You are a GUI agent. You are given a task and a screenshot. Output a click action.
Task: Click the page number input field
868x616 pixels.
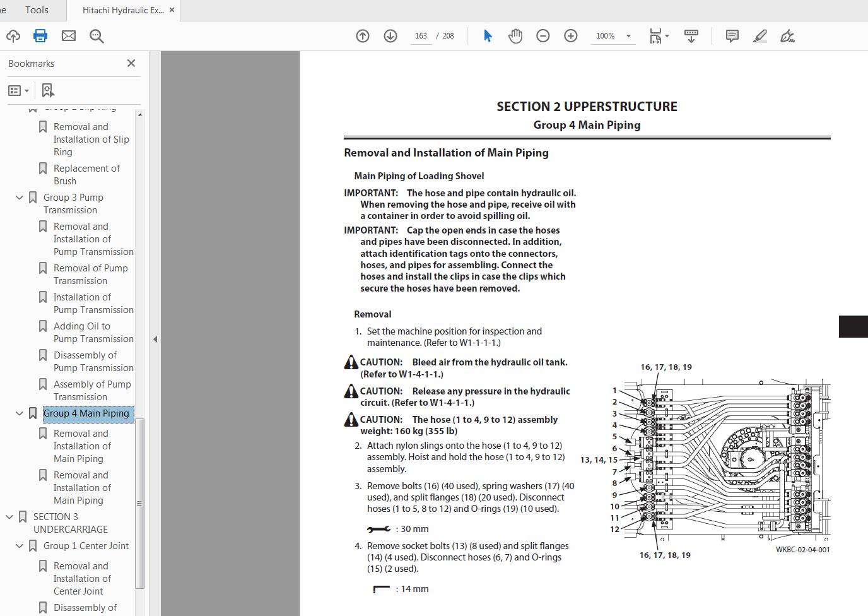click(x=421, y=36)
